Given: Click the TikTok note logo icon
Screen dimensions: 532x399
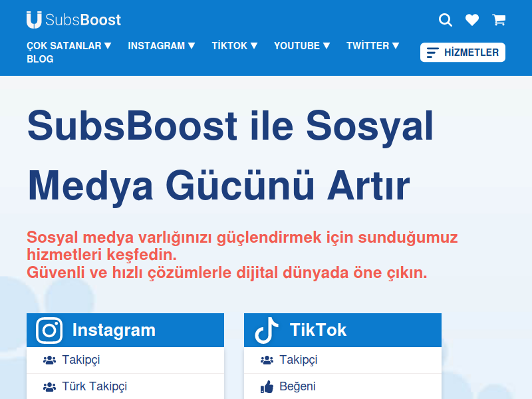Looking at the screenshot, I should (x=267, y=330).
